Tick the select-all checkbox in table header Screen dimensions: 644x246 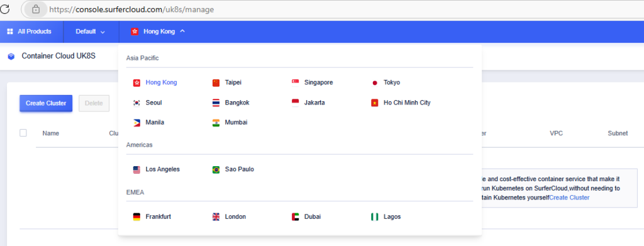23,133
